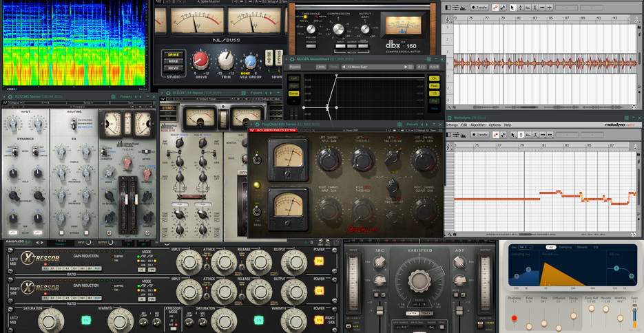Open gear icon of PuigChild 670 window
The image size is (644, 333).
tap(257, 125)
